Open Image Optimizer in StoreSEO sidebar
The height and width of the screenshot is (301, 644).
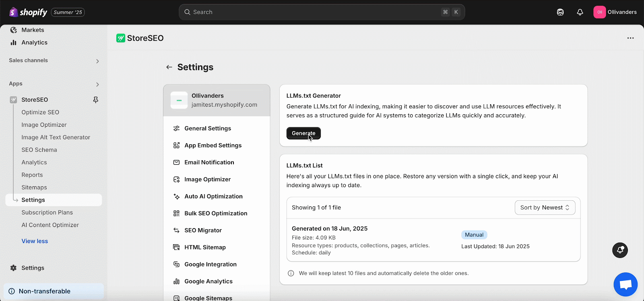[44, 125]
